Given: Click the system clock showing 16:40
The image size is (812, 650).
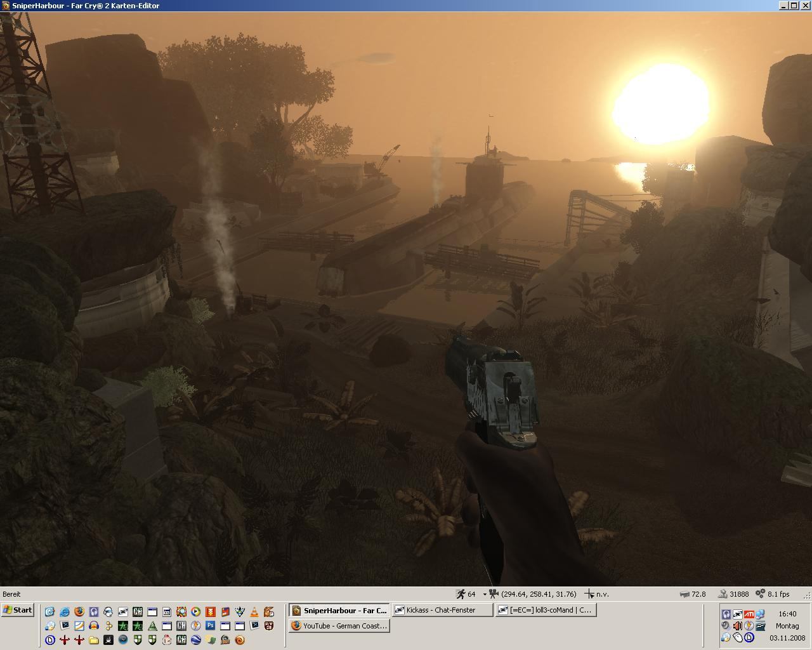Looking at the screenshot, I should pos(787,614).
